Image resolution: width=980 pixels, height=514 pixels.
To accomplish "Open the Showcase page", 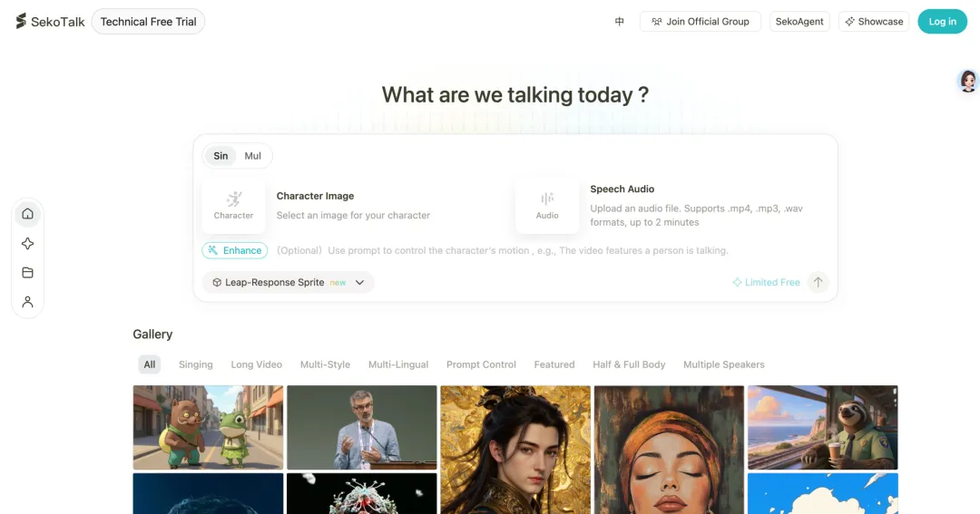I will (874, 21).
